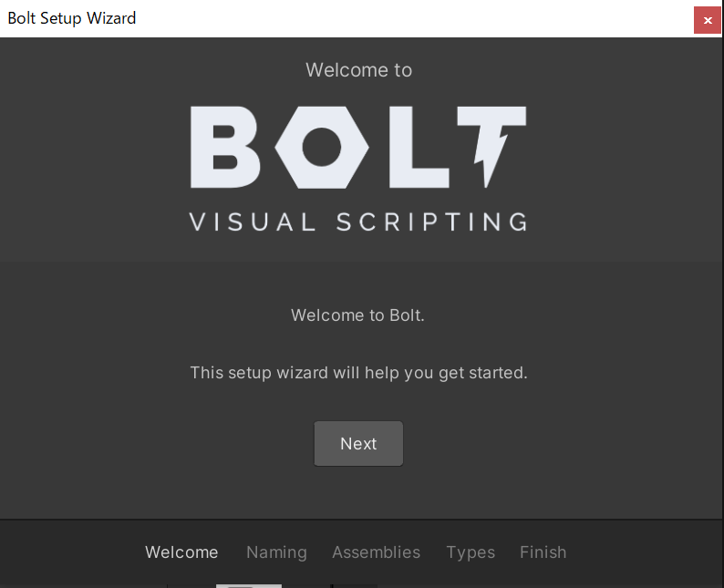Jump to the Finish step tab
Viewport: 724px width, 588px height.
[543, 552]
